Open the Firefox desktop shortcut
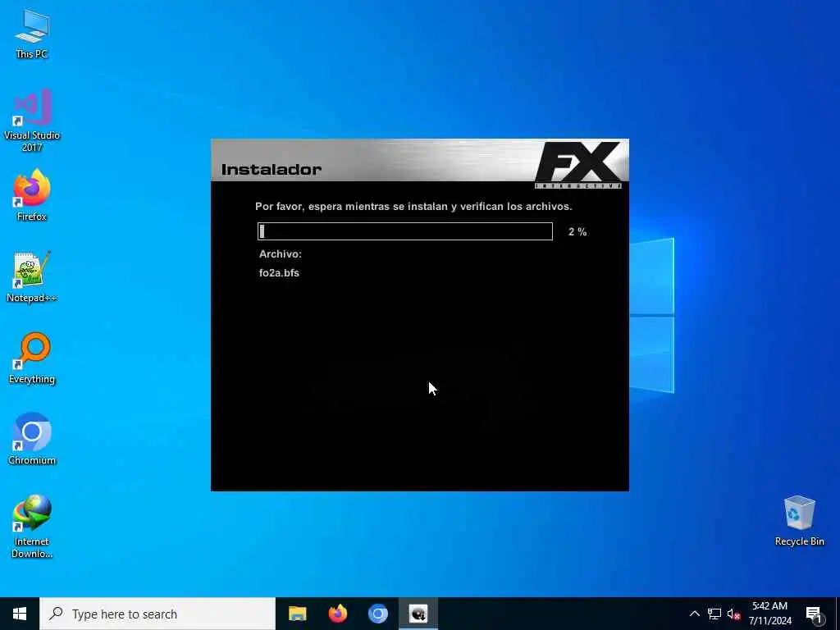 [32, 195]
